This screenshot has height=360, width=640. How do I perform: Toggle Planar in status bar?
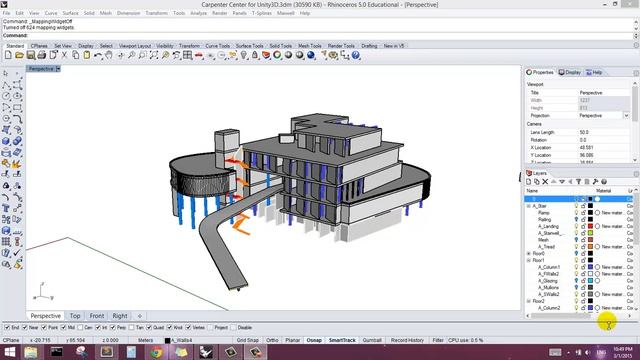click(293, 340)
